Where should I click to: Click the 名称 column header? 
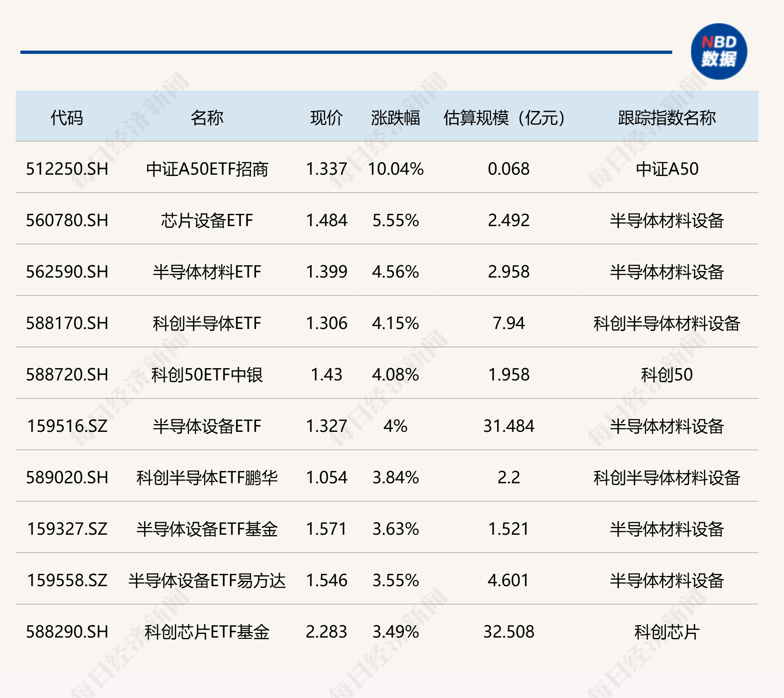coord(207,118)
